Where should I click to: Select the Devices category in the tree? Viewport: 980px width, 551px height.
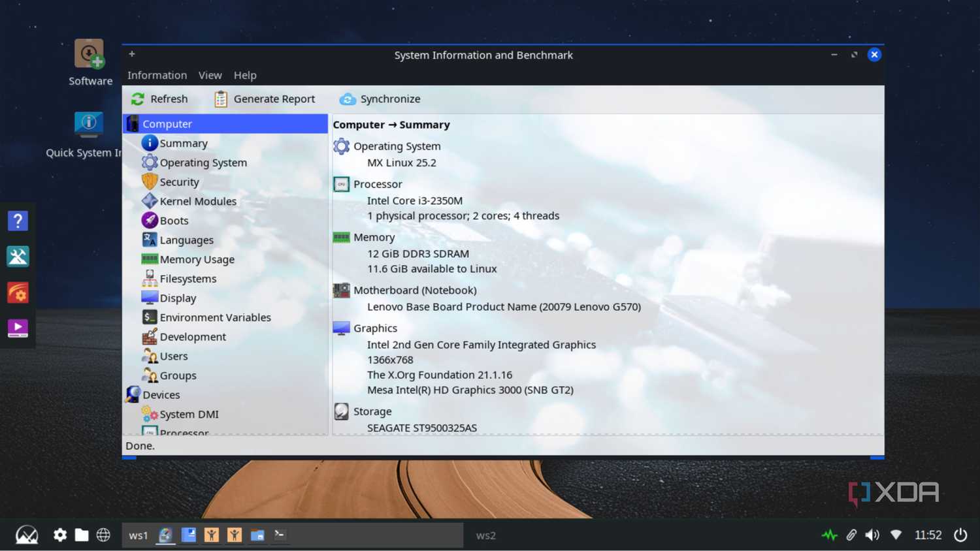click(x=161, y=395)
